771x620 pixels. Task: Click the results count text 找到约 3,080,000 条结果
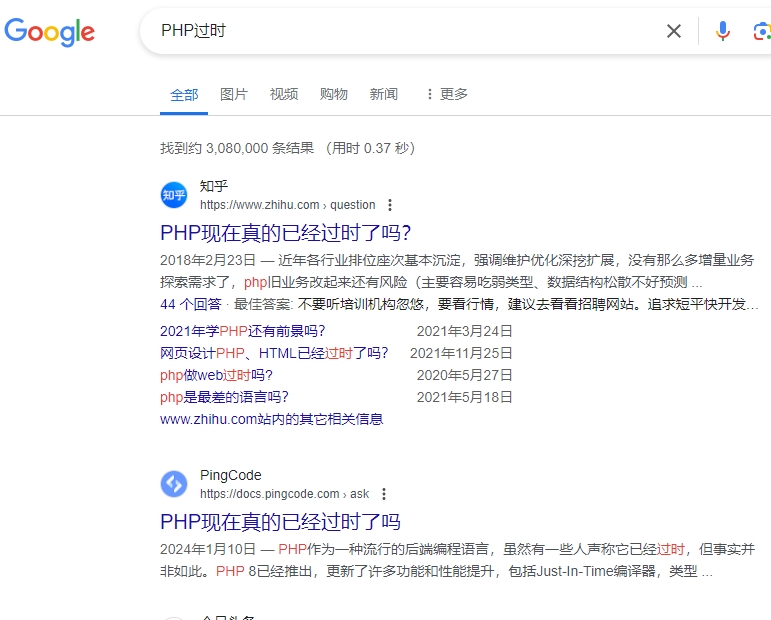point(237,148)
